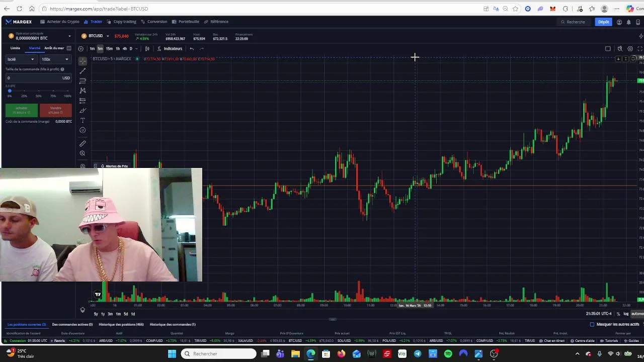
Task: Click the lightning quick-trade icon
Action: [640, 36]
